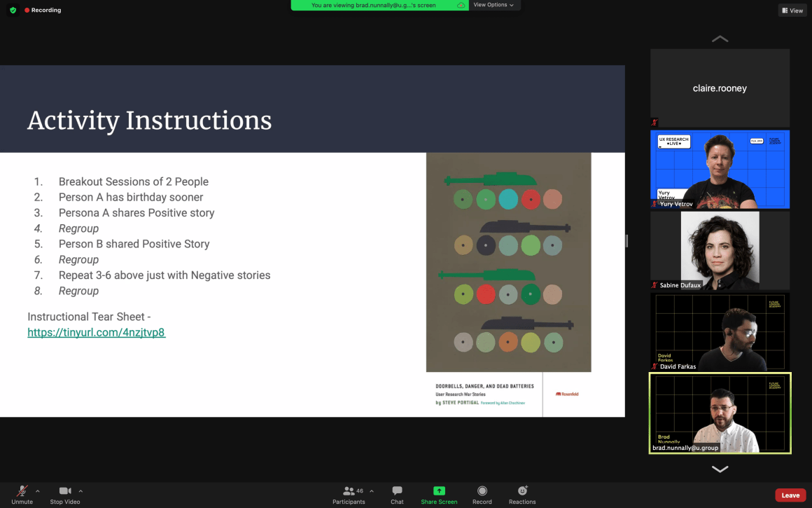Click the Unmute microphone icon
This screenshot has height=508, width=812.
22,490
